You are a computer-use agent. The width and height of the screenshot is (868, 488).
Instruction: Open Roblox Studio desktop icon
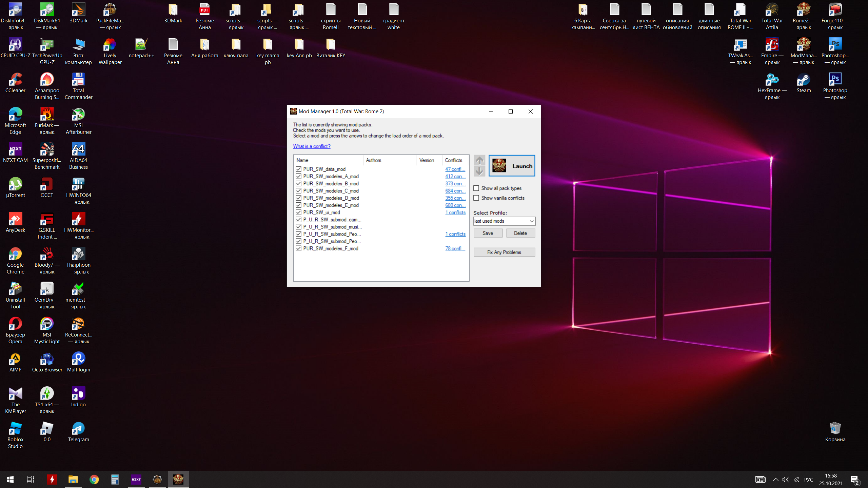[x=15, y=435]
